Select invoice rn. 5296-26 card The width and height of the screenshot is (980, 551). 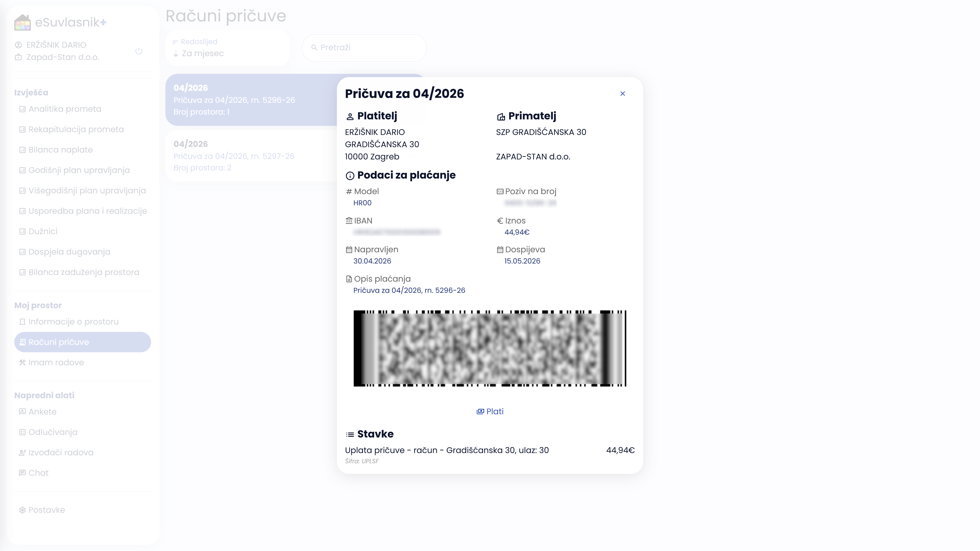(x=251, y=100)
